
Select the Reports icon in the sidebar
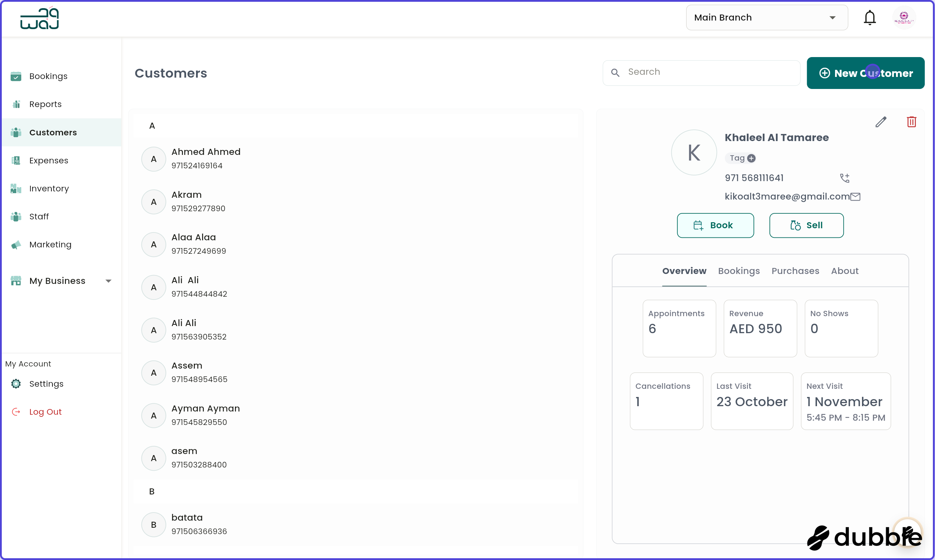(x=16, y=104)
